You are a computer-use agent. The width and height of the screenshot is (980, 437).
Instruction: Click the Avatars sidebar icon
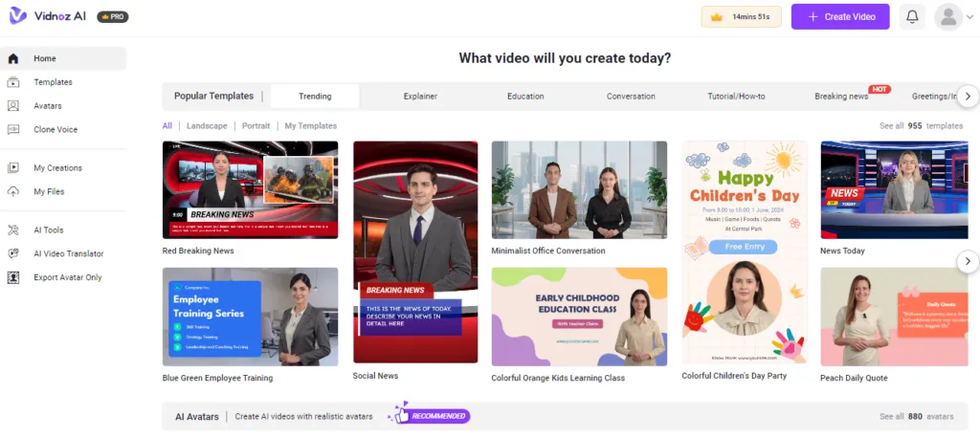[13, 106]
